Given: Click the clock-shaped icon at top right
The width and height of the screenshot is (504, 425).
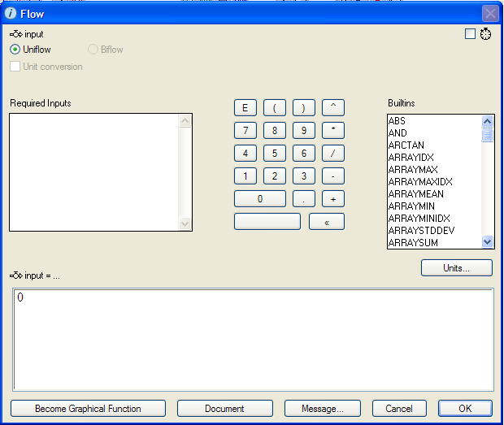Looking at the screenshot, I should [485, 34].
